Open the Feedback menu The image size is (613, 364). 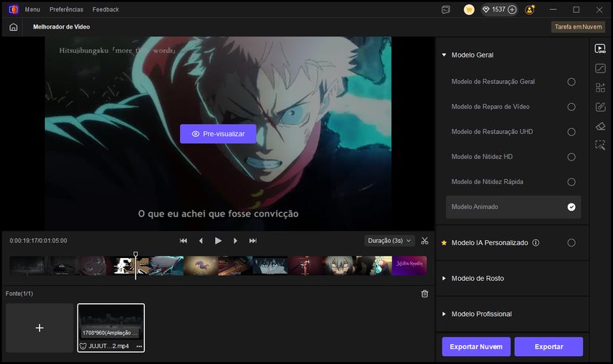[x=105, y=9]
